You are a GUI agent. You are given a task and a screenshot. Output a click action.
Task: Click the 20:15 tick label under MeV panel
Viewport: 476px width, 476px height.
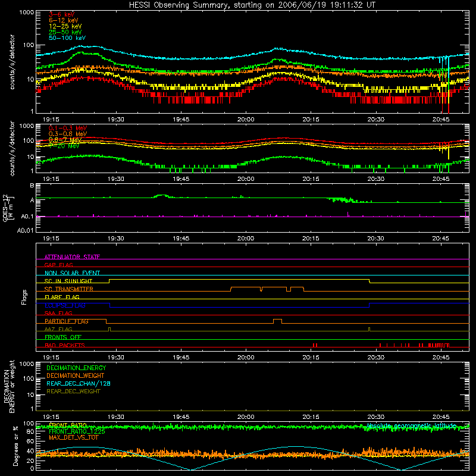[311, 179]
